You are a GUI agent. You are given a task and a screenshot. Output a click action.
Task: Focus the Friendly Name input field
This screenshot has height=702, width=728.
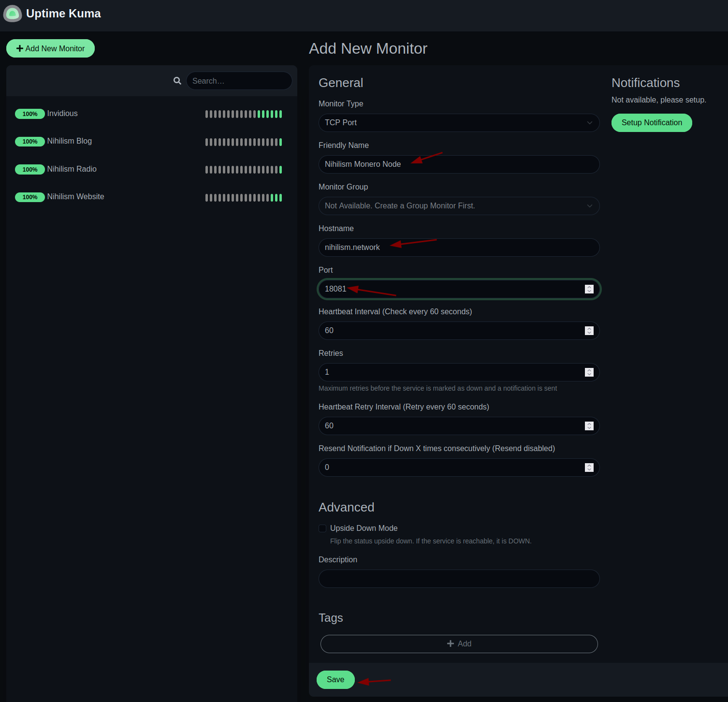(x=459, y=164)
